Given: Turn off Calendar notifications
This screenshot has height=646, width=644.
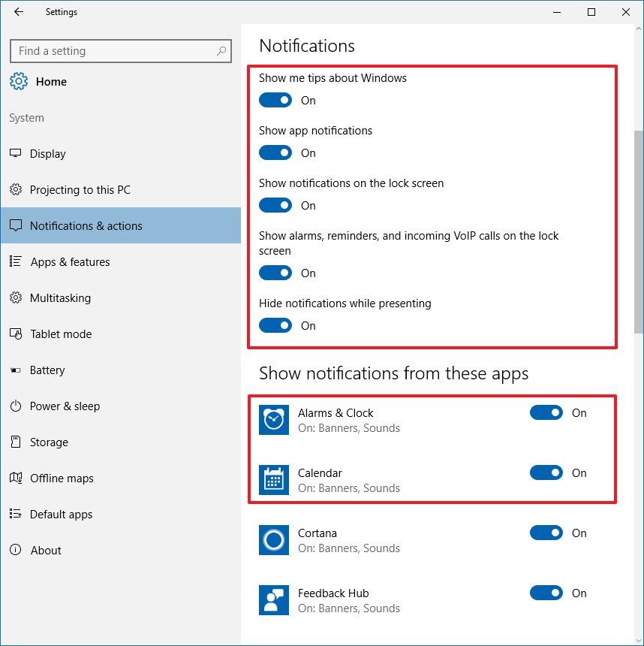Looking at the screenshot, I should tap(546, 472).
